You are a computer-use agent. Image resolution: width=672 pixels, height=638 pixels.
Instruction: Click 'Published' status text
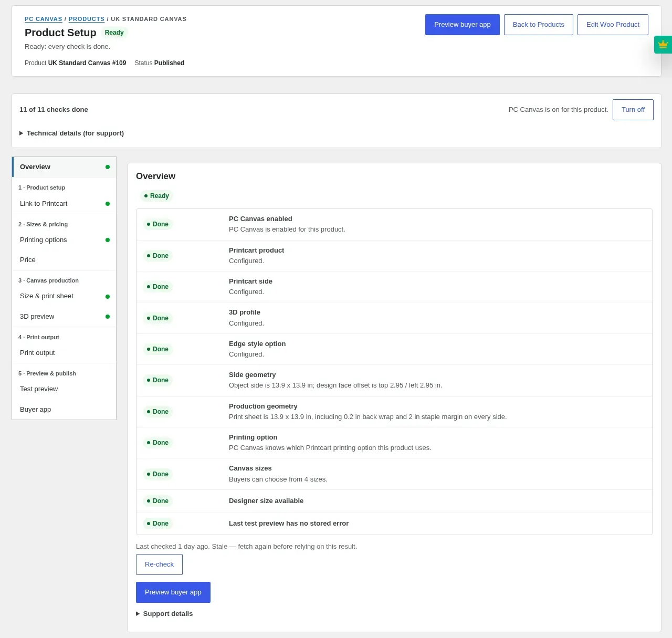coord(169,63)
